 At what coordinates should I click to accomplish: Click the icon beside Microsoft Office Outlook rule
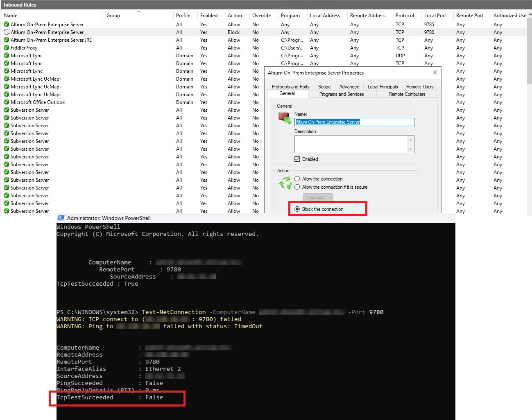pos(7,102)
